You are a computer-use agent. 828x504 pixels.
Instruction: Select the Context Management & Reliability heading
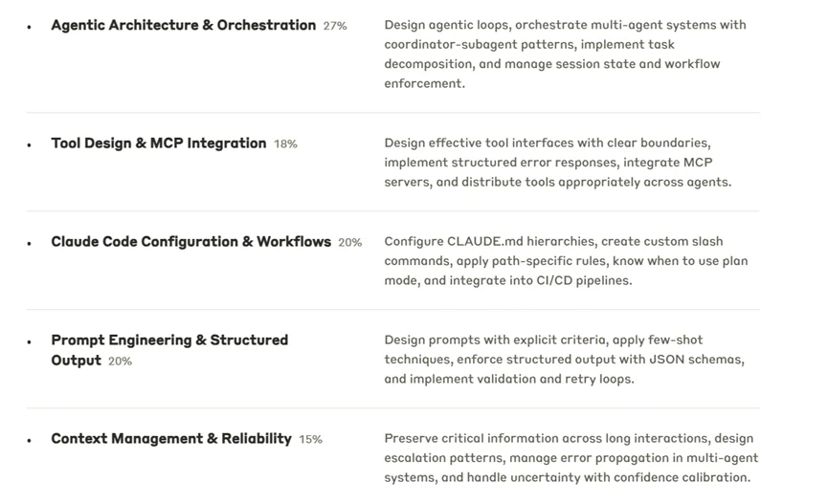tap(171, 439)
